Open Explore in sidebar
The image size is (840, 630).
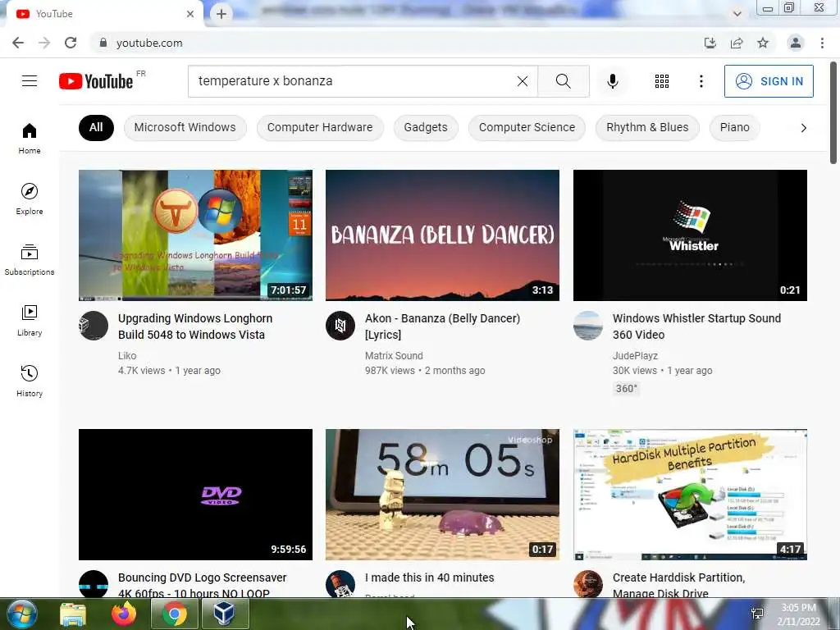(30, 199)
